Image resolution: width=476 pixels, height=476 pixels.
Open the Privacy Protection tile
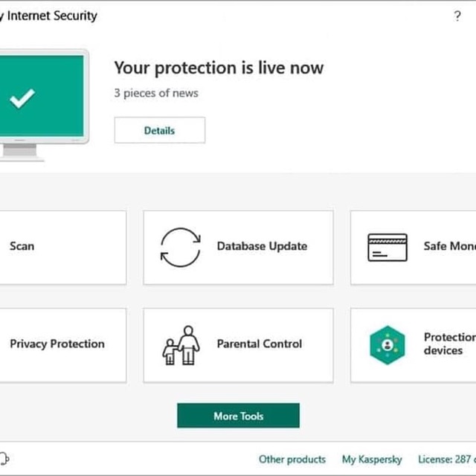pos(57,344)
